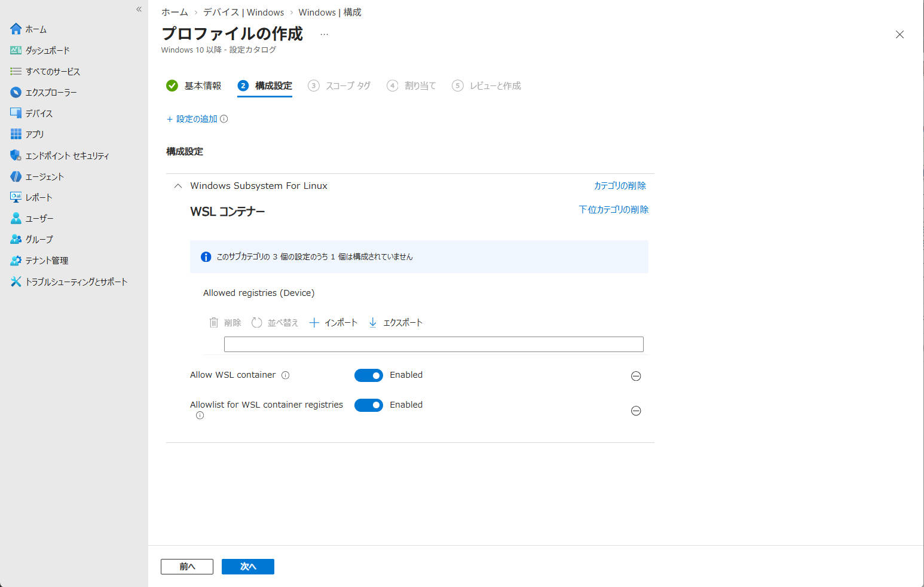Click the インポート (Import) toolbar button
924x587 pixels.
(x=333, y=323)
